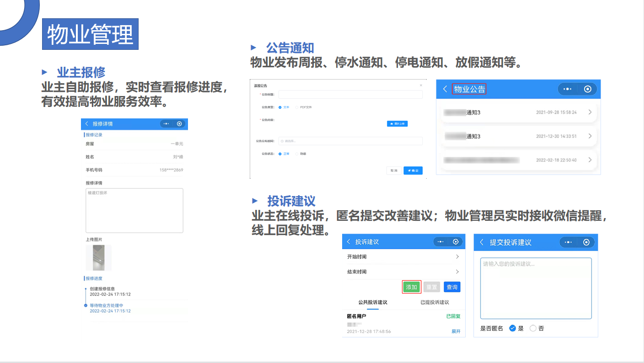Open the 通知3 notice dated 2021-12-30

click(519, 136)
